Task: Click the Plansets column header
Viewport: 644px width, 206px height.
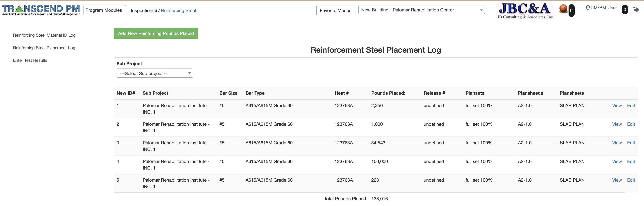Action: coord(475,93)
